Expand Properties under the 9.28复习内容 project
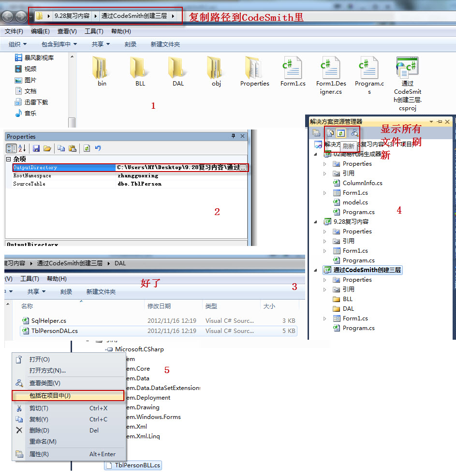The width and height of the screenshot is (456, 476). coord(325,231)
